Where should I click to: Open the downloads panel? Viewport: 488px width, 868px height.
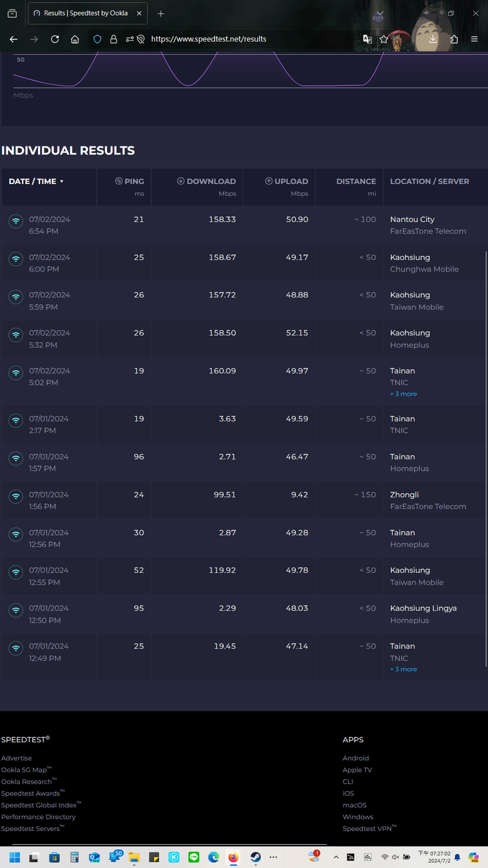[433, 39]
